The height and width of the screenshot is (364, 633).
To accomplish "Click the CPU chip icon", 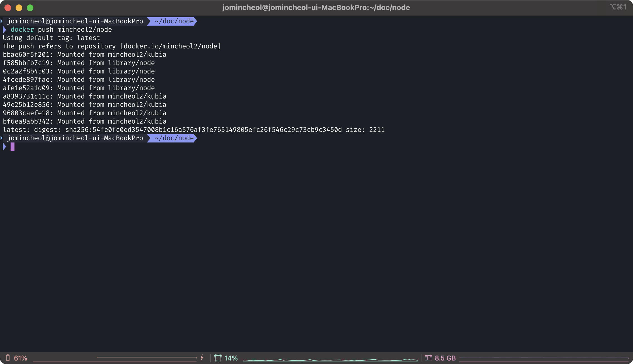I will click(x=218, y=358).
